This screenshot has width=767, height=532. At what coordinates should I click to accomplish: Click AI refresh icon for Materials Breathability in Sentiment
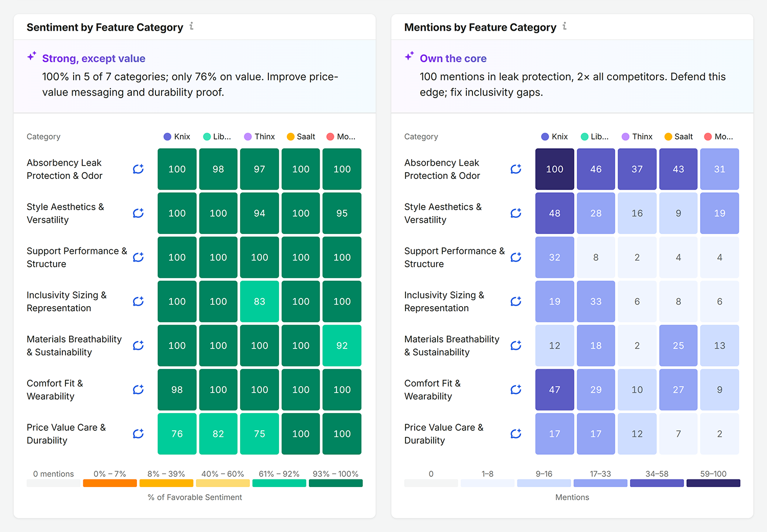pyautogui.click(x=139, y=345)
